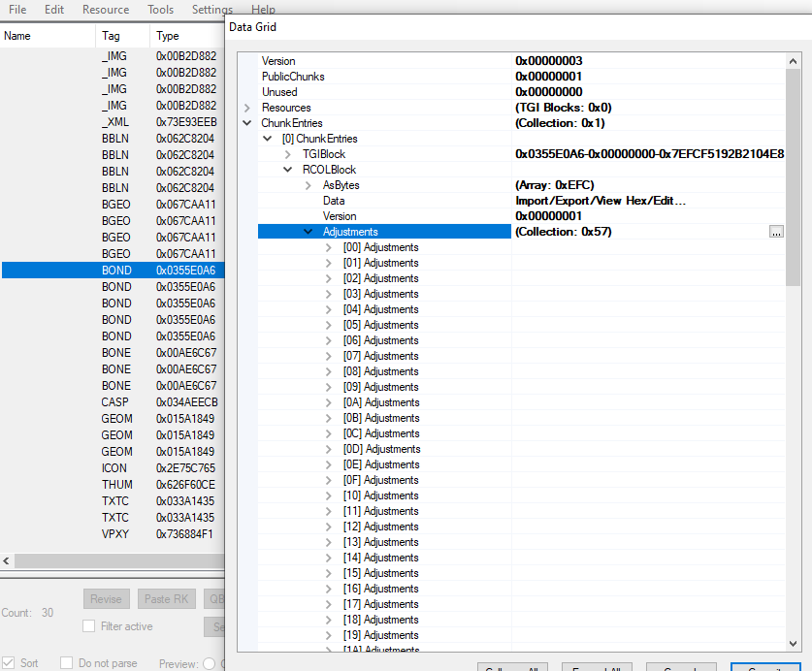Click the Paste RK button

(166, 599)
